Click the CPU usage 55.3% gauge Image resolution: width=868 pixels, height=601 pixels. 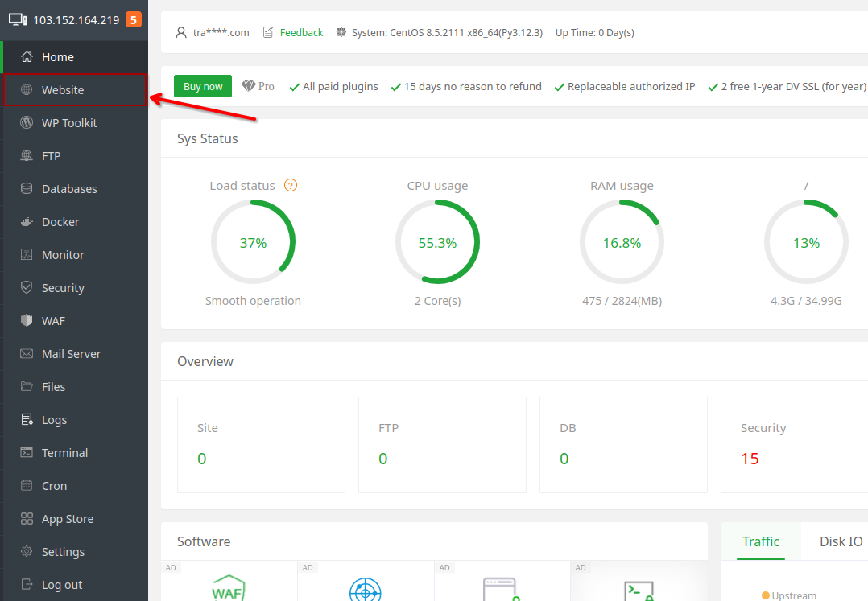(437, 243)
